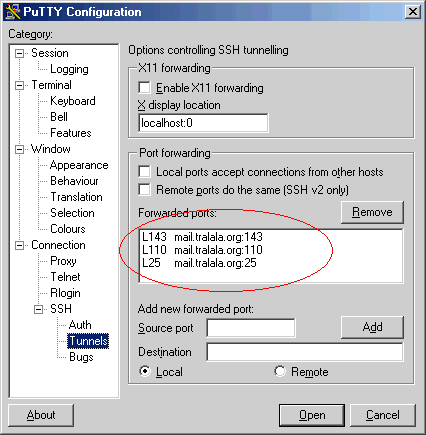Image resolution: width=426 pixels, height=435 pixels.
Task: Enable X11 forwarding checkbox
Action: (x=144, y=88)
